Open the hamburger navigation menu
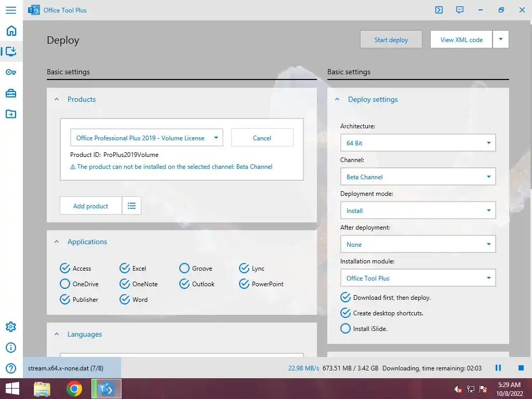Screen dimensions: 532x399 (11, 10)
